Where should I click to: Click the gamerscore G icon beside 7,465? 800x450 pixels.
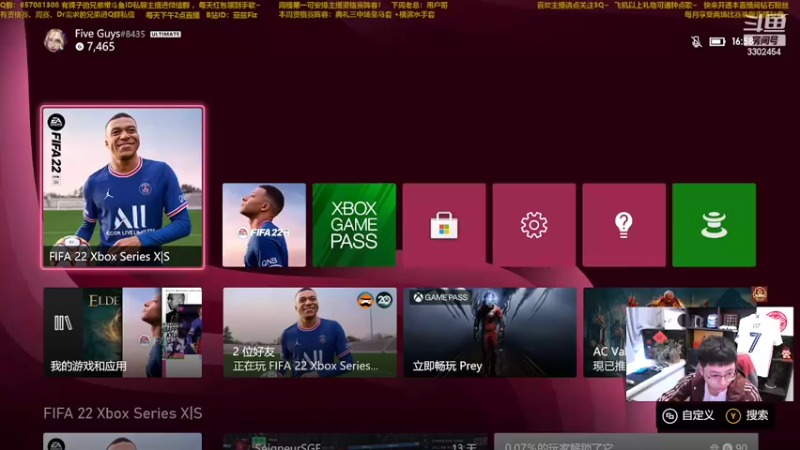pyautogui.click(x=80, y=46)
